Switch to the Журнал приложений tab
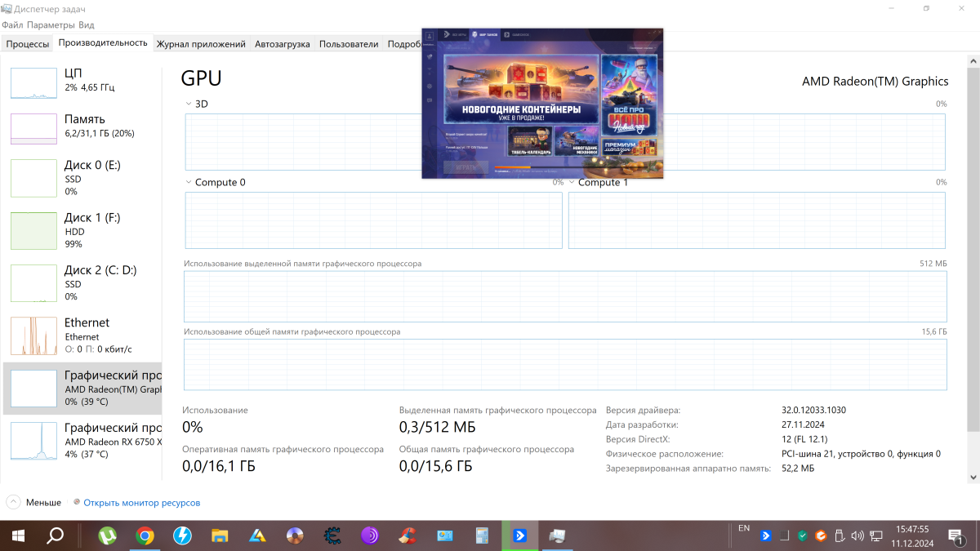The image size is (980, 551). pyautogui.click(x=201, y=44)
